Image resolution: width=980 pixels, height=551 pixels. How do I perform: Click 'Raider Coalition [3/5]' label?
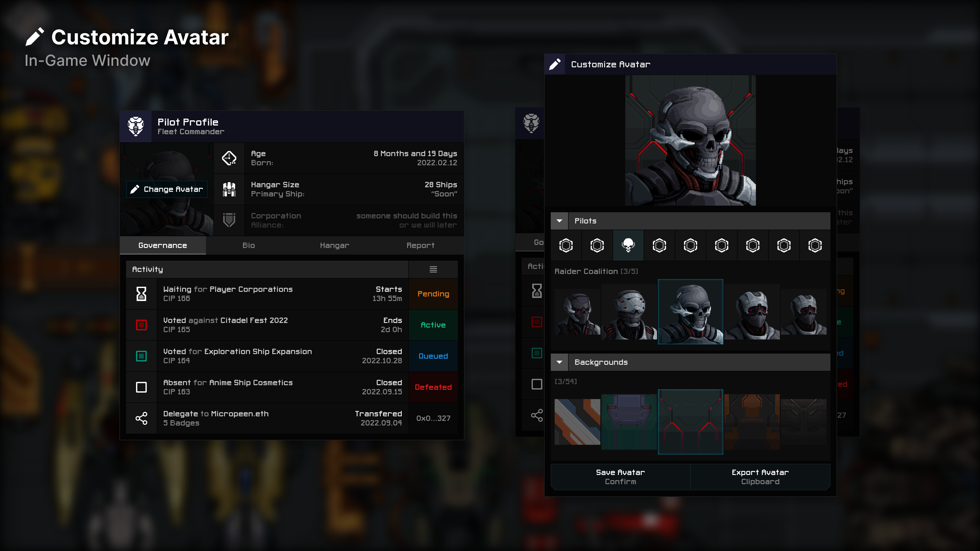click(596, 271)
